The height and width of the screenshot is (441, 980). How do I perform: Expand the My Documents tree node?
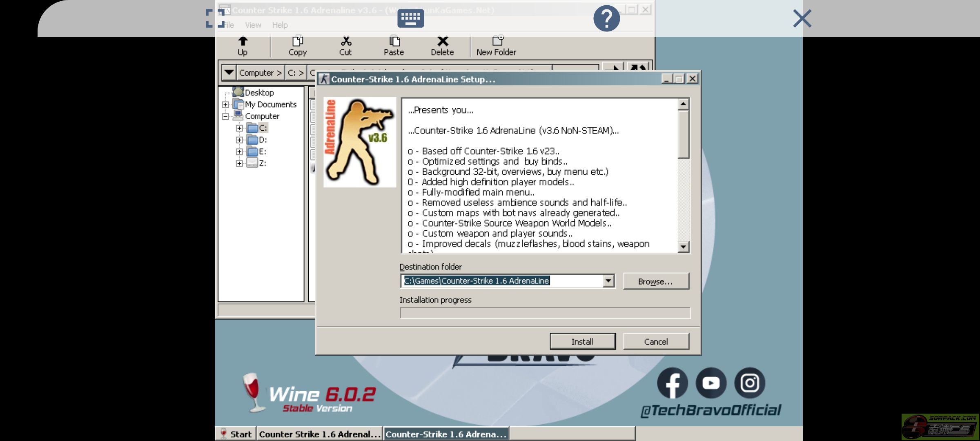pyautogui.click(x=225, y=105)
